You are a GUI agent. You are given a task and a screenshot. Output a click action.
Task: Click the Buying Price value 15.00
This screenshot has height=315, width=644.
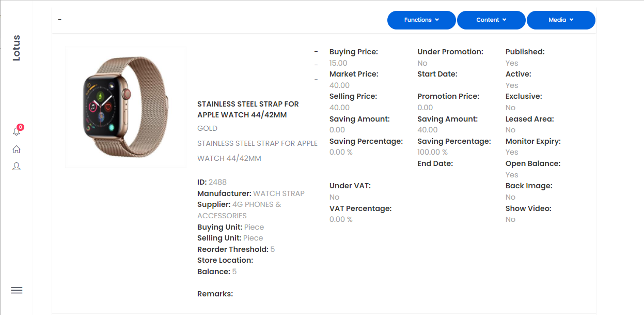(x=338, y=63)
